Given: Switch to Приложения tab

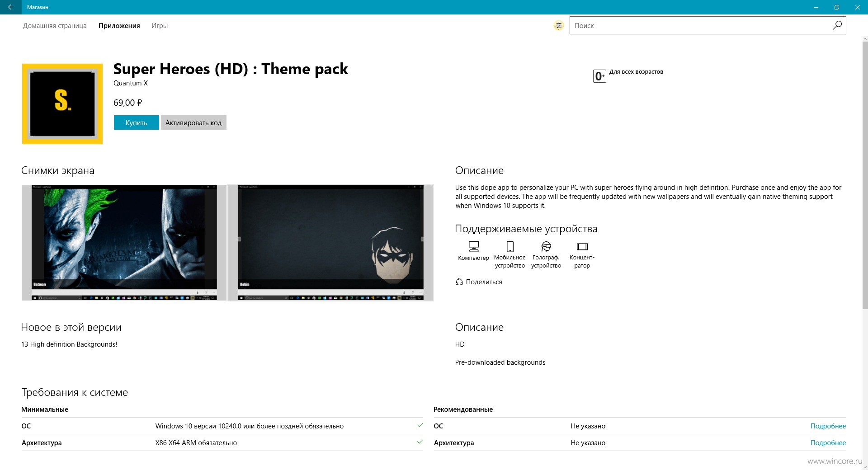Looking at the screenshot, I should (119, 26).
